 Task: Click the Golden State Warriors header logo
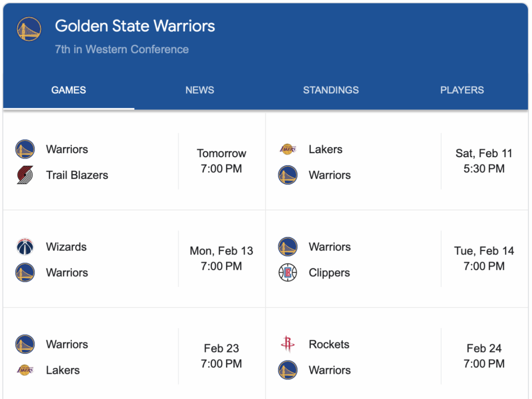pyautogui.click(x=29, y=29)
